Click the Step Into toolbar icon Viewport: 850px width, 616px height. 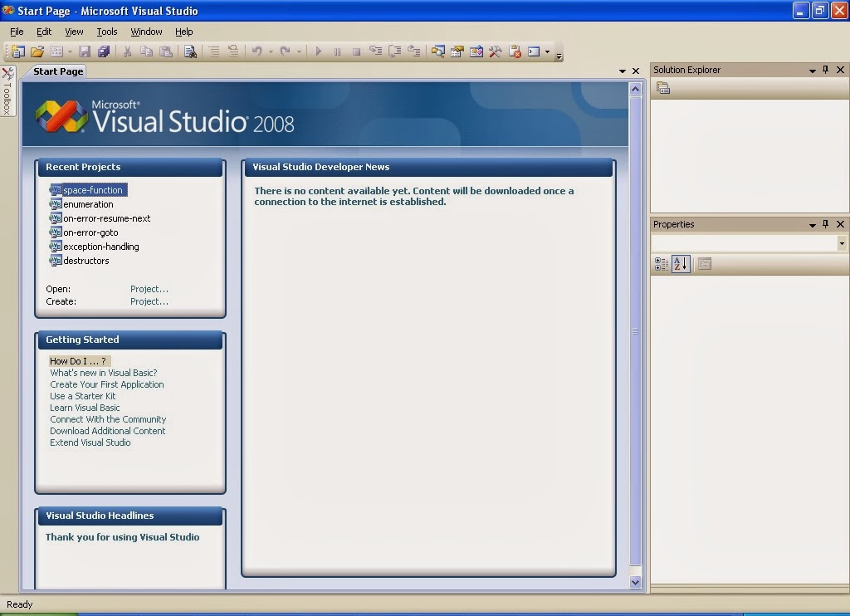coord(375,51)
